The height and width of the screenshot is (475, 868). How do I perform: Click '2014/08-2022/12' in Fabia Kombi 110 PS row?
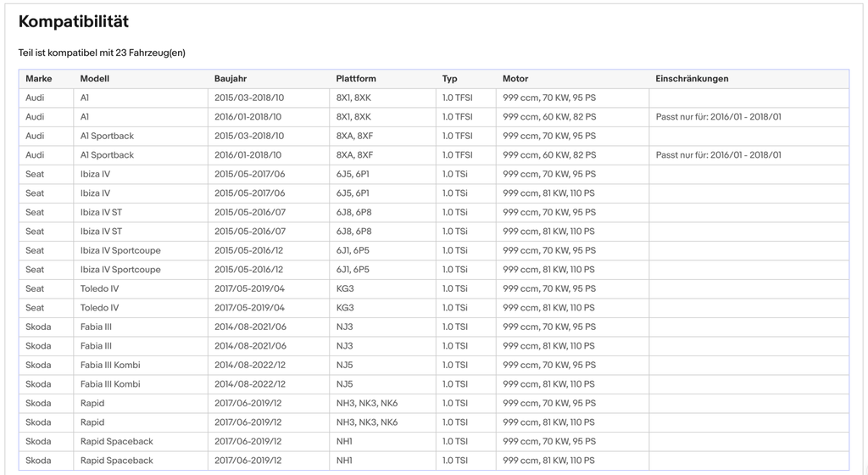250,384
